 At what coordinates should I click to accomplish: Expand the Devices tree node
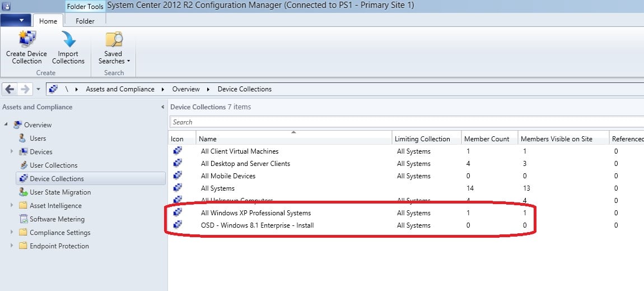tap(12, 151)
